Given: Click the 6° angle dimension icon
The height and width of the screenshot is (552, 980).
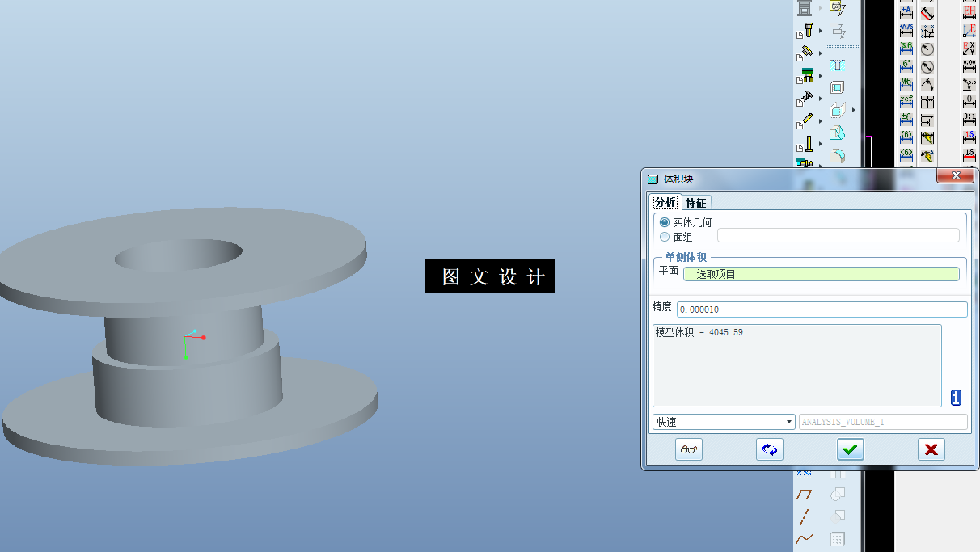Looking at the screenshot, I should coord(906,66).
